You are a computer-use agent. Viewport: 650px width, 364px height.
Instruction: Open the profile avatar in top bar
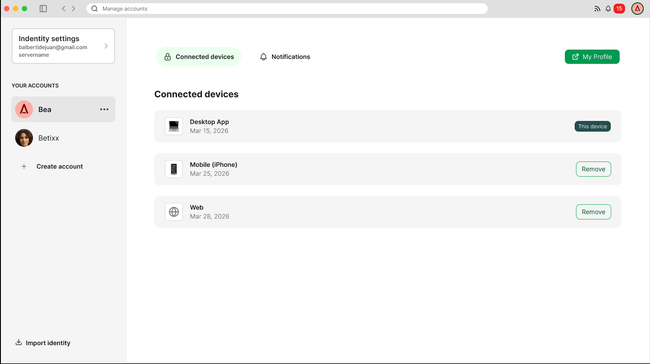(x=637, y=8)
